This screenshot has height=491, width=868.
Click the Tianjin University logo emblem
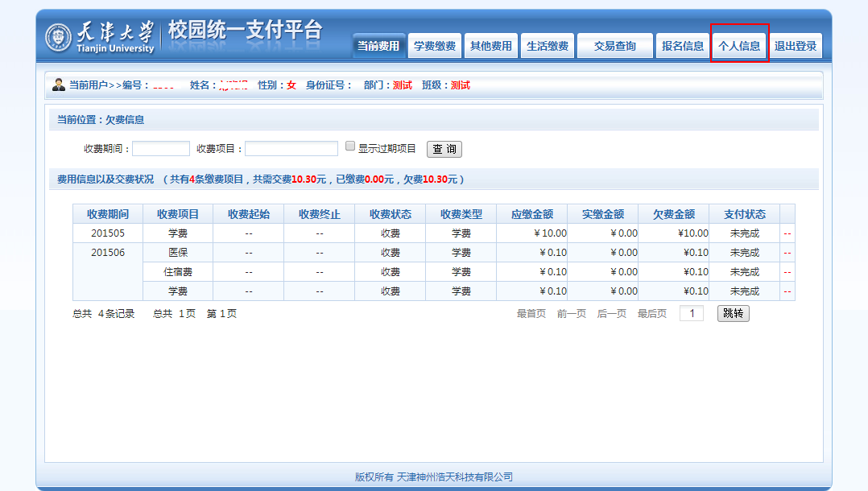pos(59,37)
